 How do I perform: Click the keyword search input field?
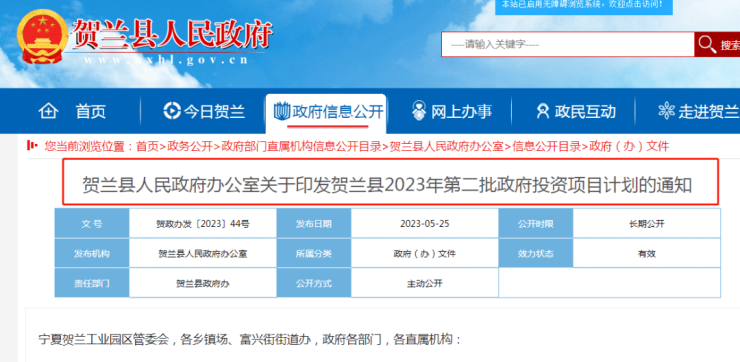[x=568, y=45]
